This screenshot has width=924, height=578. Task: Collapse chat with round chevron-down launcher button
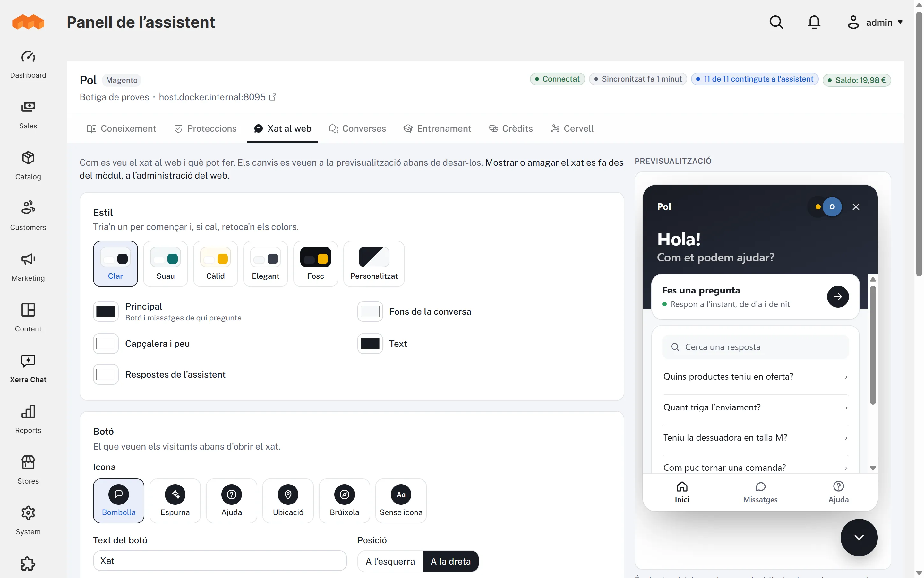click(859, 537)
